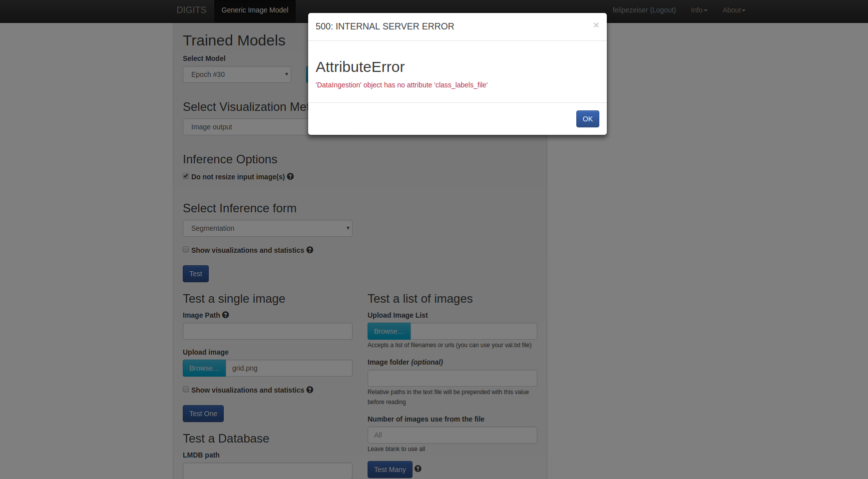Toggle Do not resize input image(s) checkbox
The width and height of the screenshot is (868, 479).
tap(186, 176)
